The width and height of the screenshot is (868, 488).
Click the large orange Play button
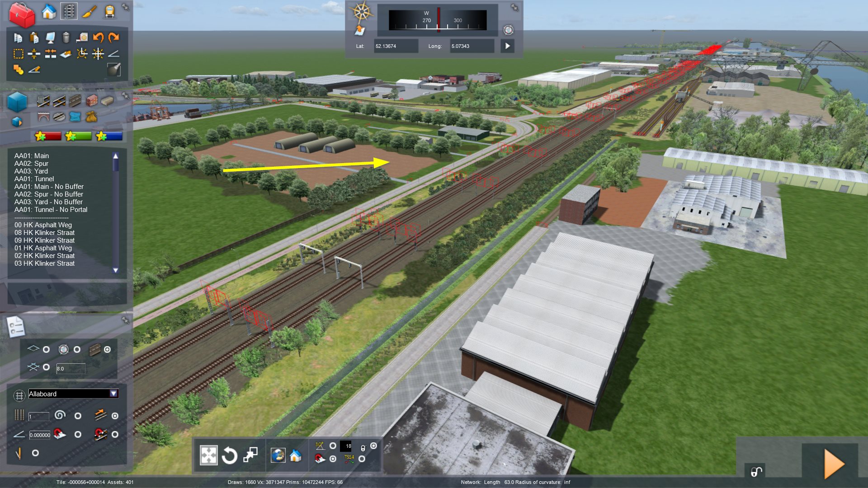tap(834, 464)
